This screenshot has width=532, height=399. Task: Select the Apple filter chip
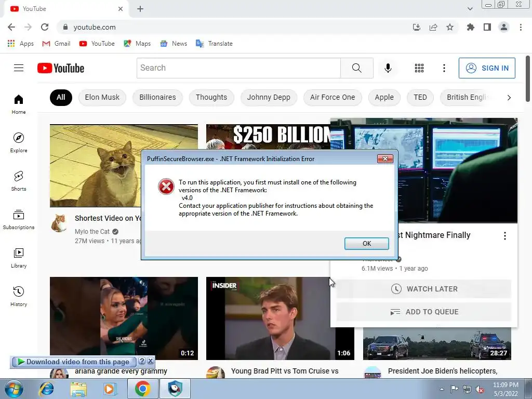click(x=384, y=97)
